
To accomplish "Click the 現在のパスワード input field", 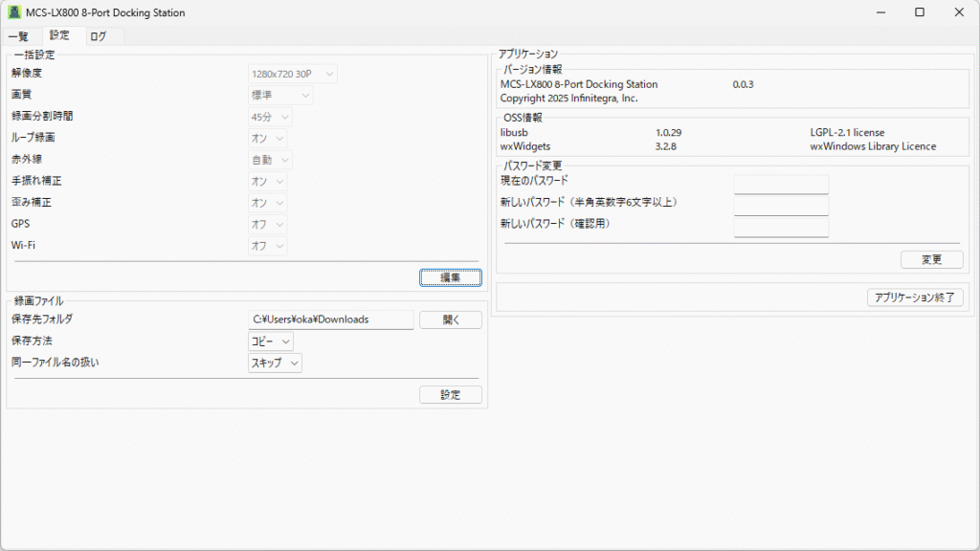I will [780, 185].
